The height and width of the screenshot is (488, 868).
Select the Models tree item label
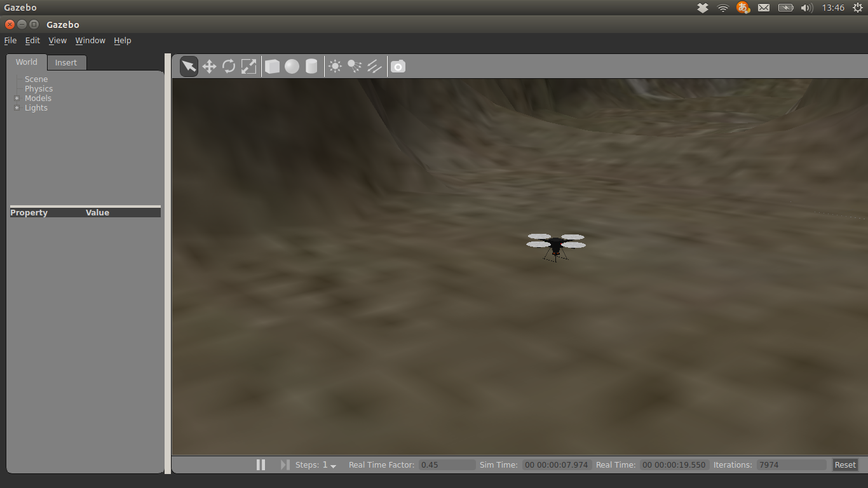pos(38,98)
